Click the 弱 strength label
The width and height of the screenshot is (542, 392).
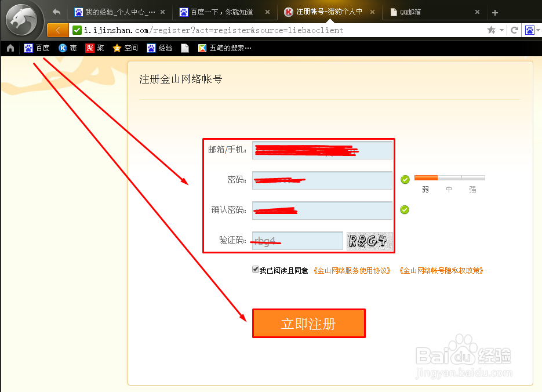pyautogui.click(x=425, y=190)
